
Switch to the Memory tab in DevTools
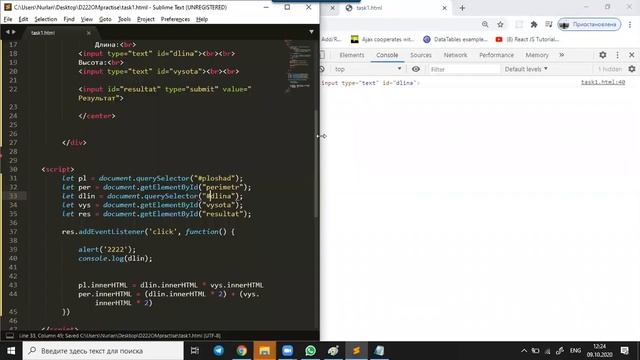point(537,55)
